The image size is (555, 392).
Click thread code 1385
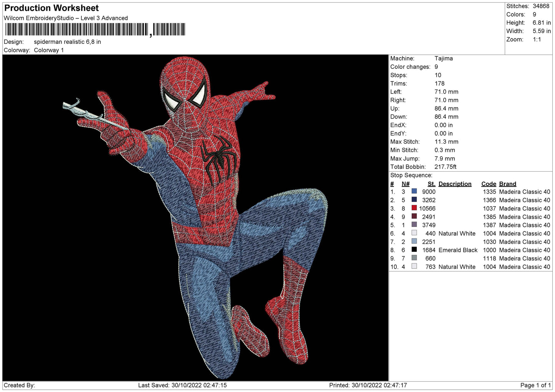[490, 217]
